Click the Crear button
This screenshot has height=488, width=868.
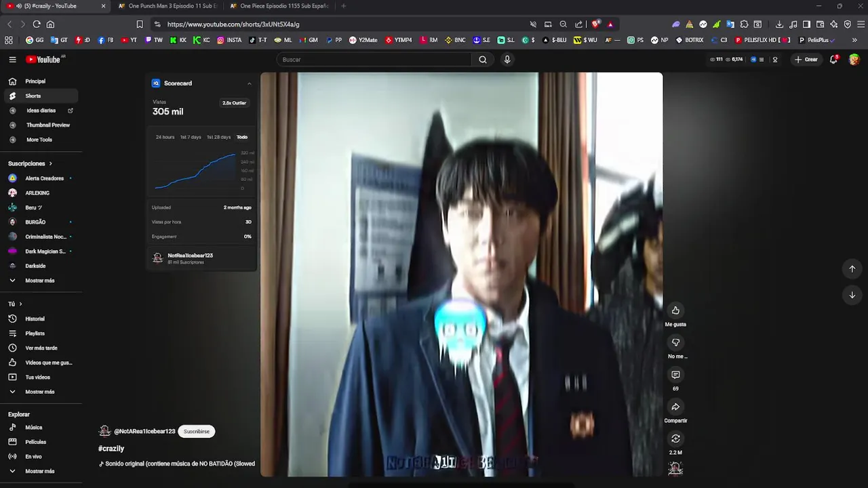[806, 60]
